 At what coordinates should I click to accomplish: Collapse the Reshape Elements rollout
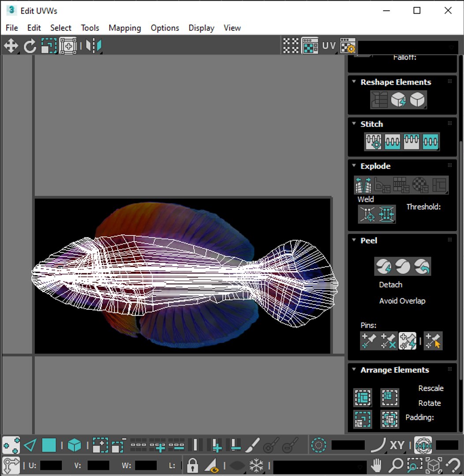[354, 82]
